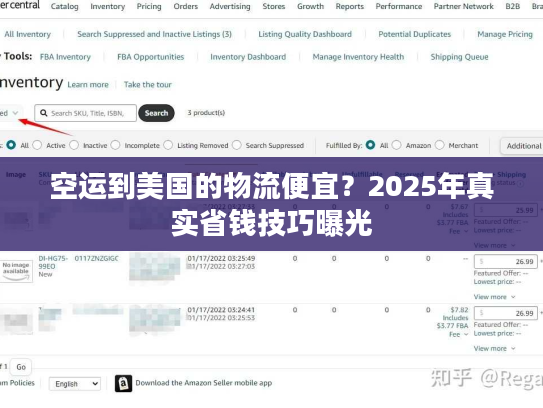Open Potential Duplicates
543x408 pixels.
415,34
